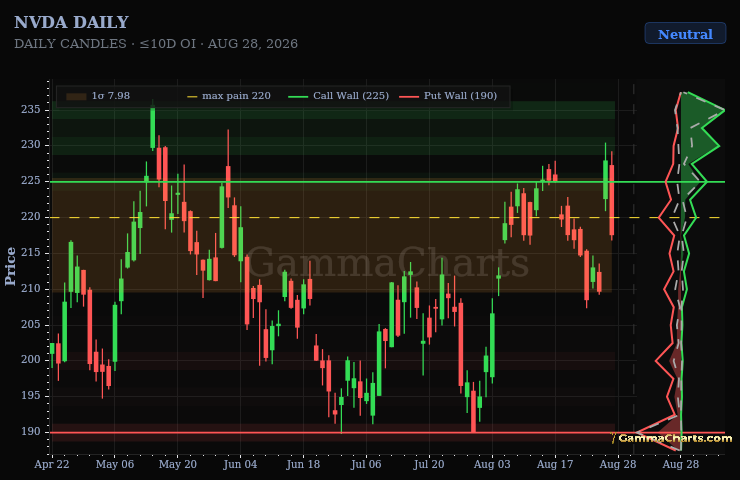This screenshot has width=740, height=480.
Task: Click the Apr 22 date label
Action: (x=51, y=464)
